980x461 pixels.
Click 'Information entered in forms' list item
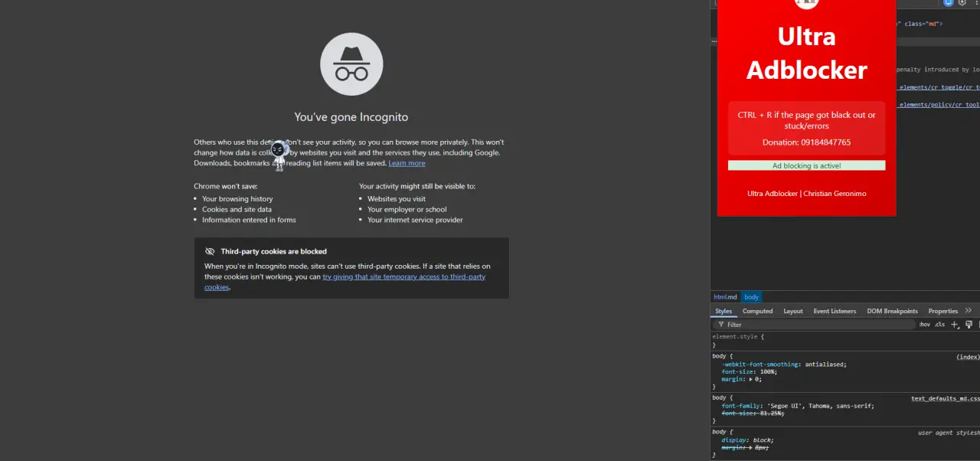click(x=249, y=220)
